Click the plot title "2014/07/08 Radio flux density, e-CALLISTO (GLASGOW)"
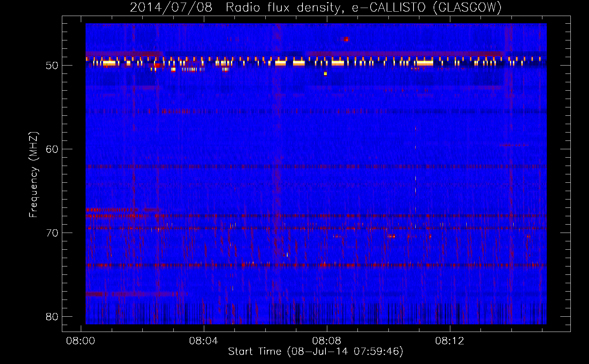 pyautogui.click(x=316, y=7)
